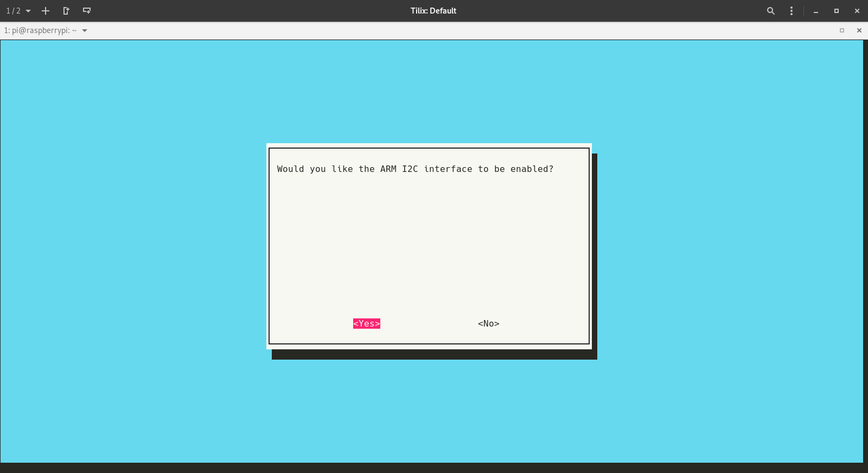Maximize the pi@raspberrypi terminal pane

click(x=842, y=30)
